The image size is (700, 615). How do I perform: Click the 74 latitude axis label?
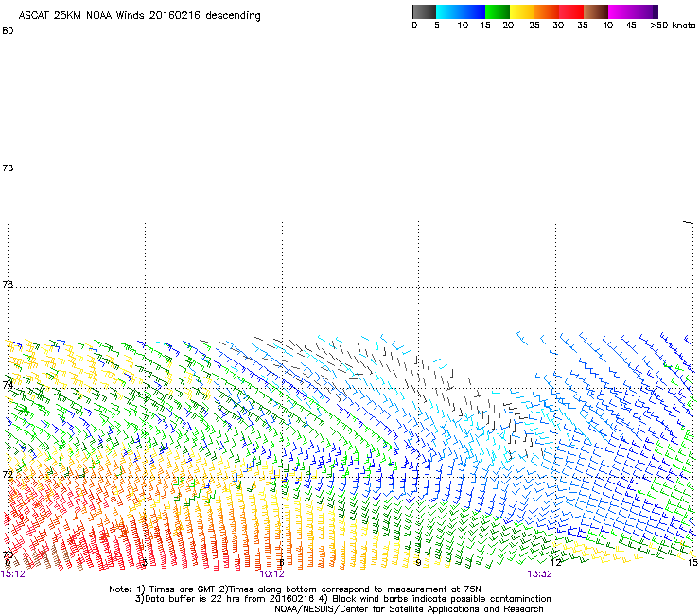coord(8,385)
